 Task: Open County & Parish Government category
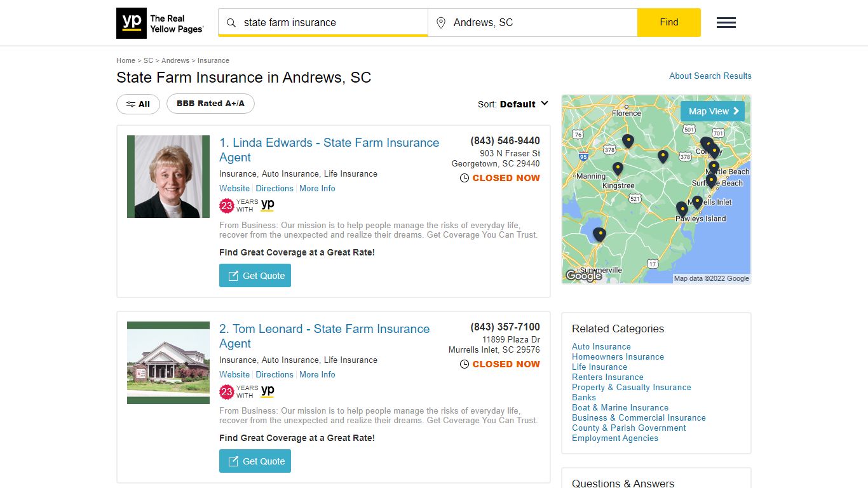coord(628,428)
